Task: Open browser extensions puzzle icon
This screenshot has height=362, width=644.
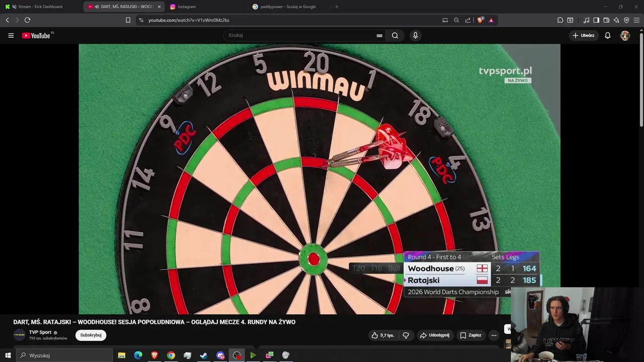Action: 560,20
